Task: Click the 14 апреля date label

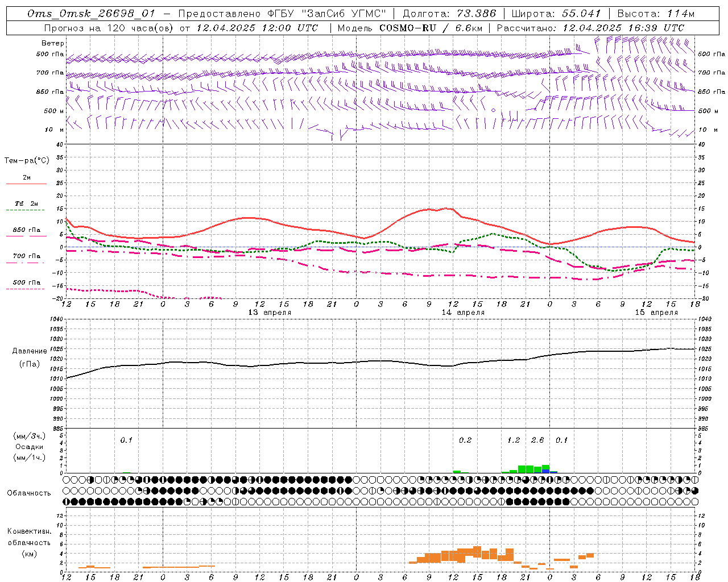Action: [x=463, y=313]
